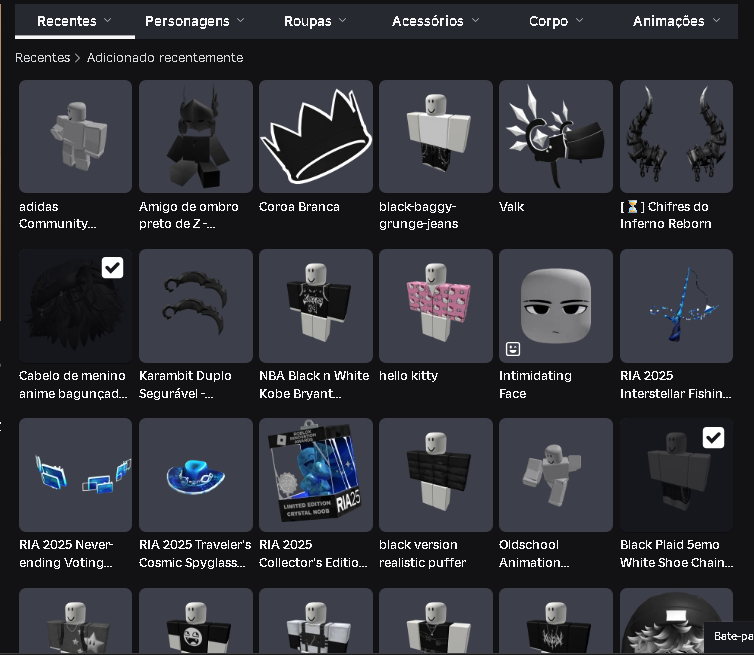The height and width of the screenshot is (655, 754).
Task: Choose the Intimidating Face item
Action: [555, 306]
